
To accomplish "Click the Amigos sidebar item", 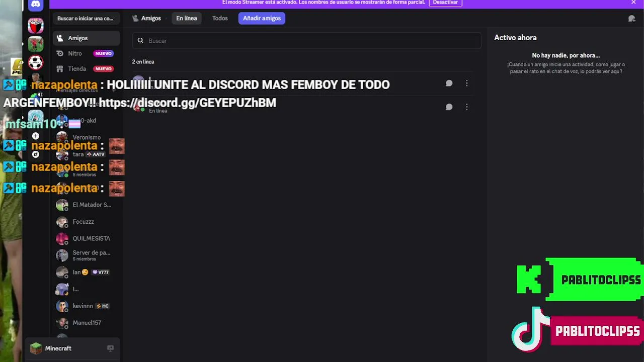I will tap(87, 38).
